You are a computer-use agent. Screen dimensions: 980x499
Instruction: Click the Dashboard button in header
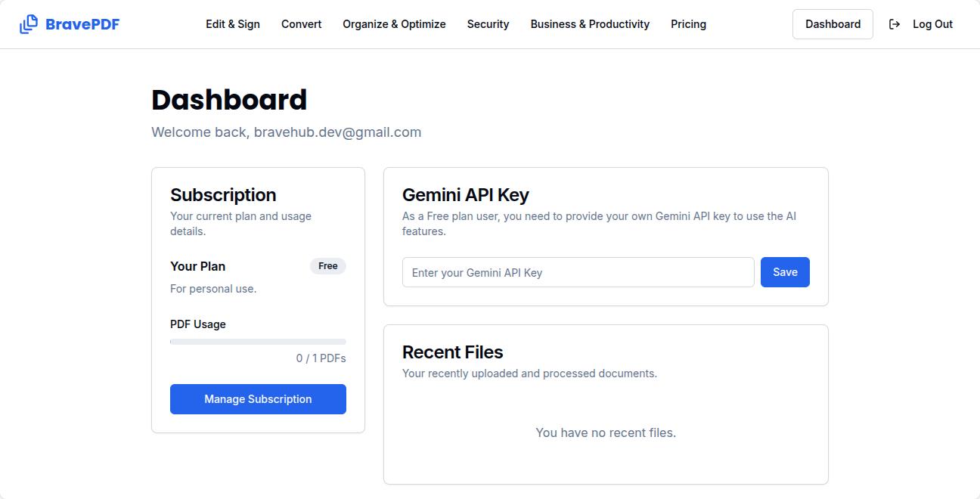833,24
